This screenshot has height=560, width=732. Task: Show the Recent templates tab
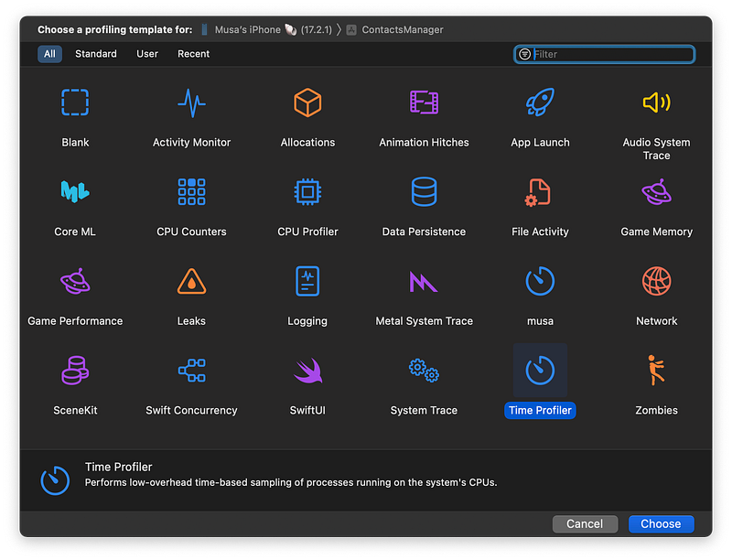193,54
